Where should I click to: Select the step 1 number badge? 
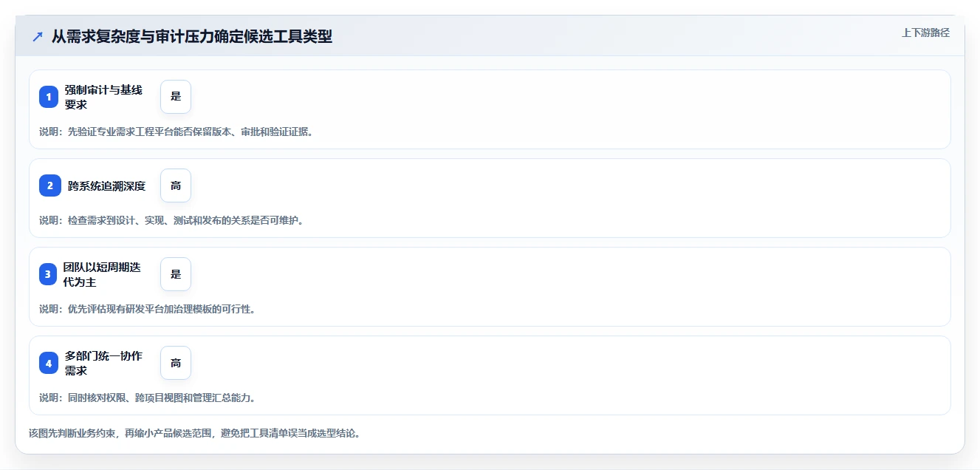[49, 97]
